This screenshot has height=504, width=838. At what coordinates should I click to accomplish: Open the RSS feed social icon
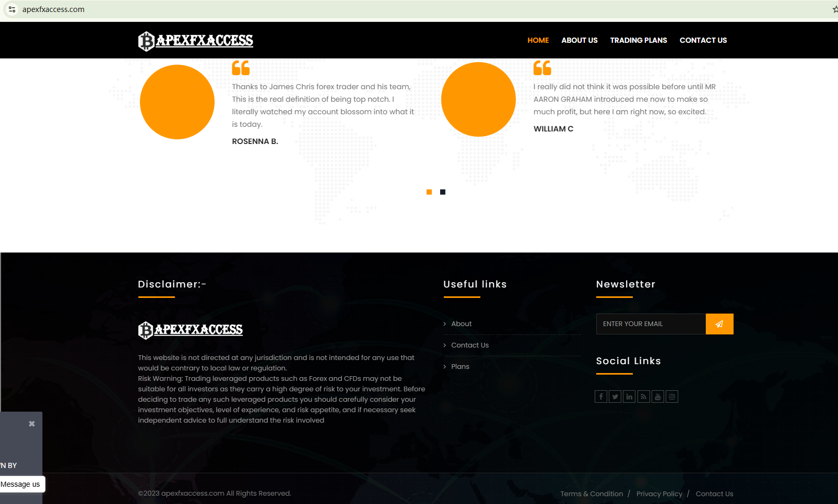point(643,397)
